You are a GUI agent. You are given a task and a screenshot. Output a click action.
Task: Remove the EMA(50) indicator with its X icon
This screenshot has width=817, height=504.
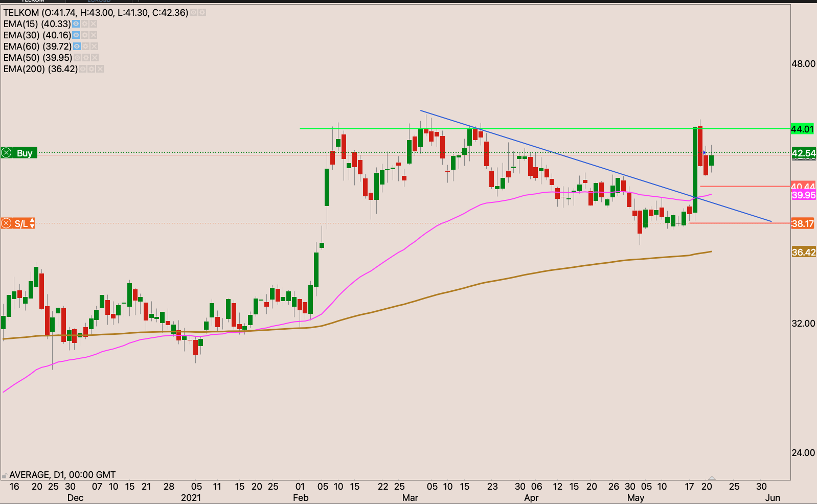95,58
